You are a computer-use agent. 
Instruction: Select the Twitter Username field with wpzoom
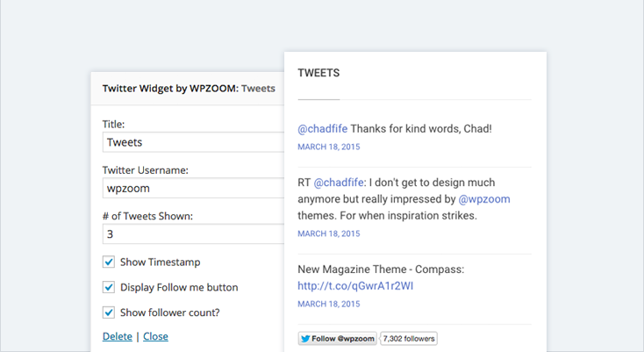[x=193, y=188]
